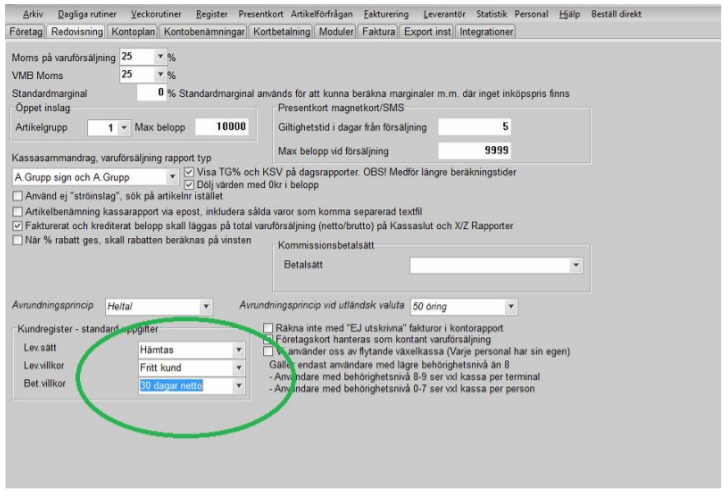The image size is (728, 496).
Task: Enable Använd ej "ströinslag" checkbox
Action: pos(17,197)
